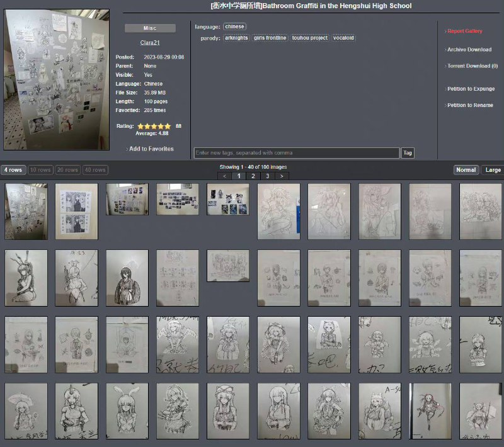Viewport: 504px width, 447px height.
Task: Open ninth thumbnail in fourth row
Action: [x=430, y=411]
